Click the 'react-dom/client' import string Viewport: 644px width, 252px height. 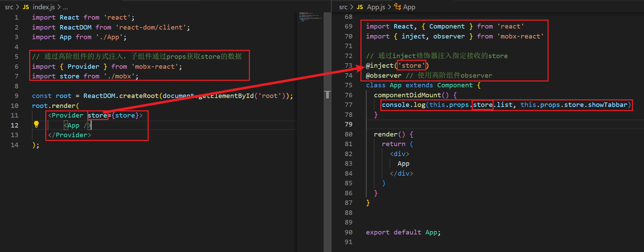(x=151, y=27)
